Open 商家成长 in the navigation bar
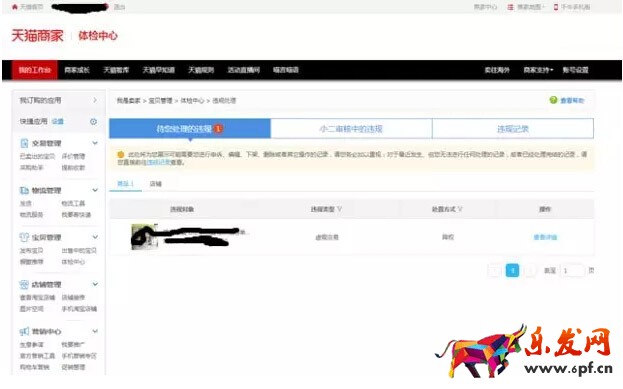This screenshot has height=389, width=623. pos(77,70)
